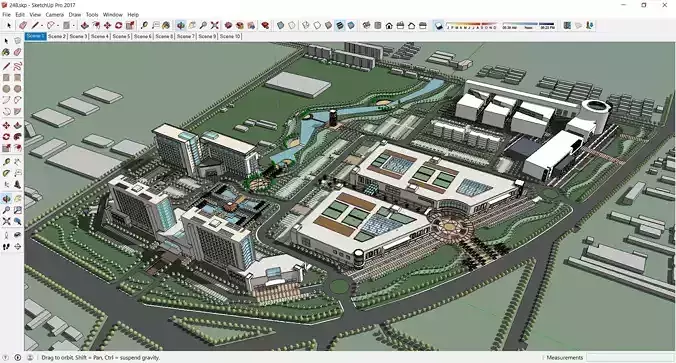Image resolution: width=676 pixels, height=363 pixels.
Task: Enable Monochrome face style
Action: coord(351,25)
